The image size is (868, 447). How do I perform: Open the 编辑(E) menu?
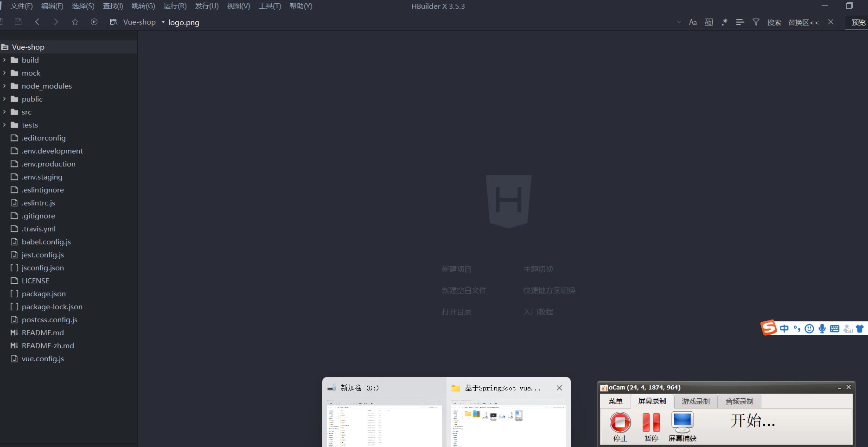[x=52, y=6]
